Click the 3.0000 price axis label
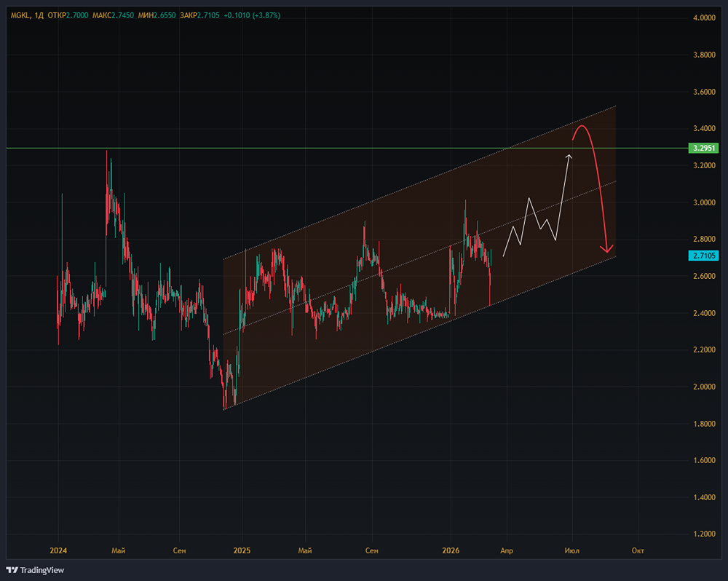 [x=704, y=202]
